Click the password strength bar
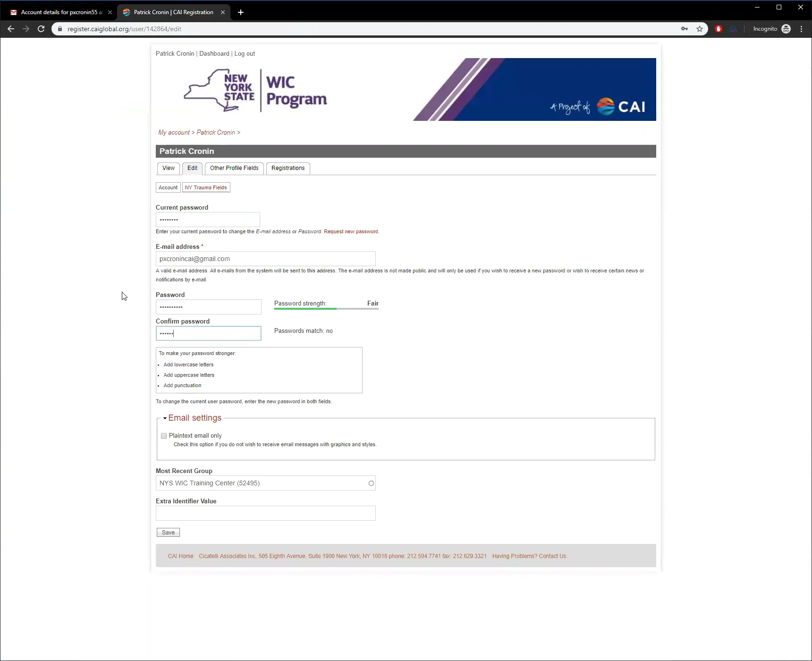This screenshot has width=812, height=661. tap(326, 309)
